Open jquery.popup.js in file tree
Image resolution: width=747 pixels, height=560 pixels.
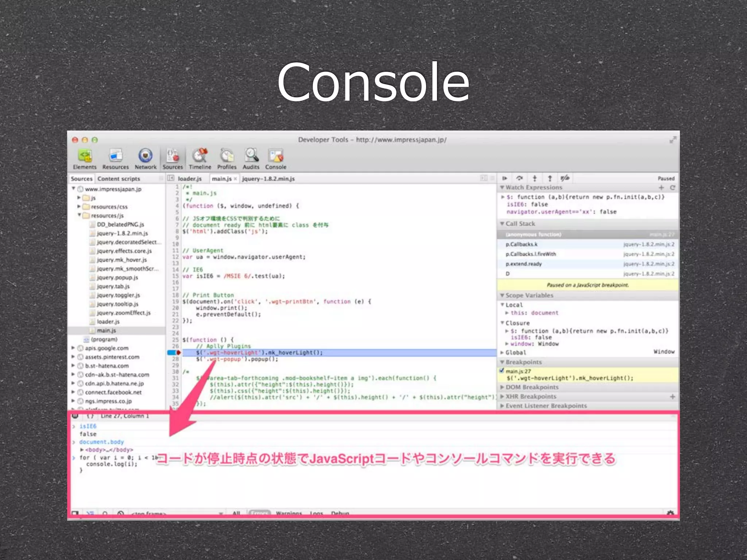point(117,277)
